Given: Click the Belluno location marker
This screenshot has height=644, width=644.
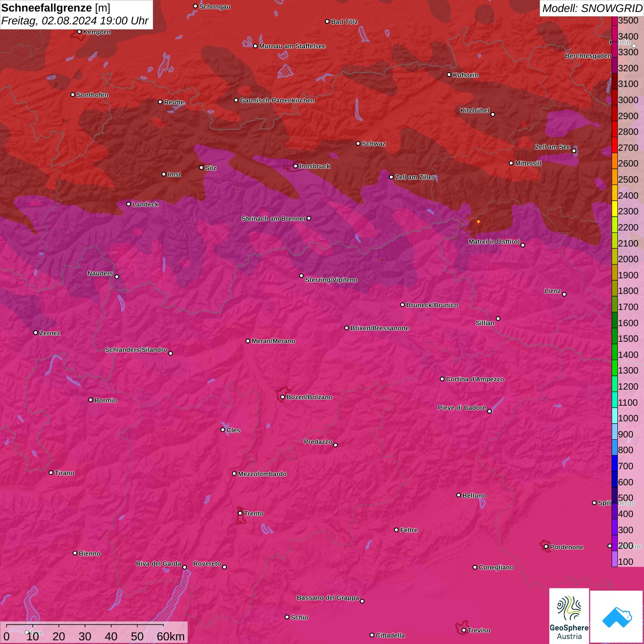Looking at the screenshot, I should click(459, 495).
